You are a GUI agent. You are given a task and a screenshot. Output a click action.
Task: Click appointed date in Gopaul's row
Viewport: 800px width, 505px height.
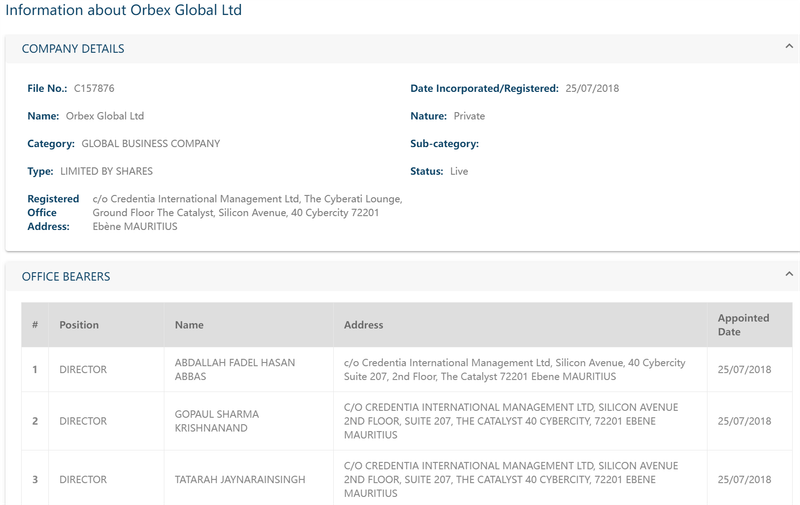coord(744,421)
